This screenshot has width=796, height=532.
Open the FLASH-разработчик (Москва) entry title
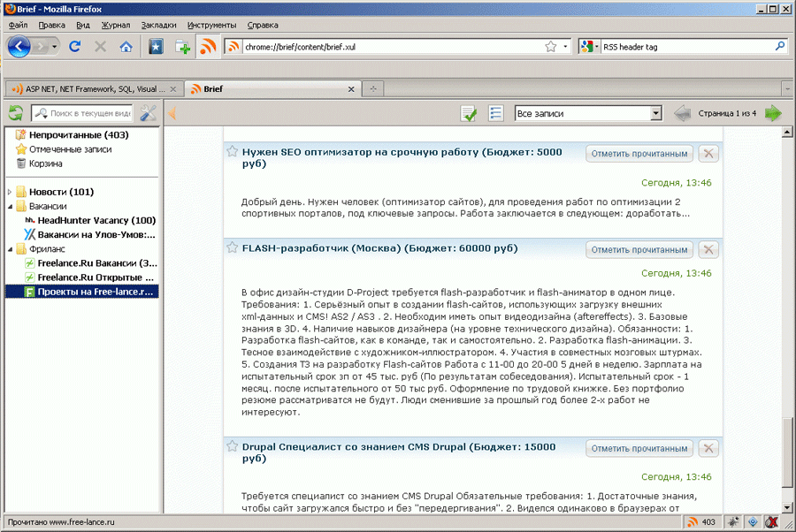point(379,248)
